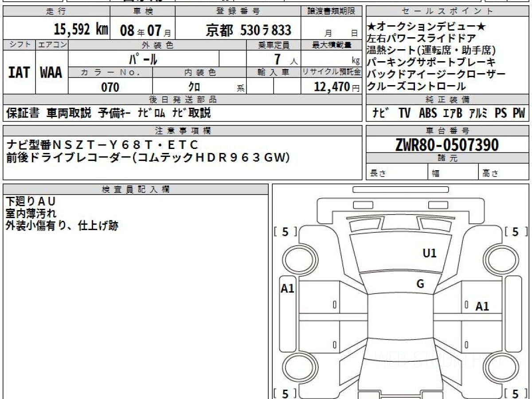Click the エアB equipment entry

click(x=453, y=113)
